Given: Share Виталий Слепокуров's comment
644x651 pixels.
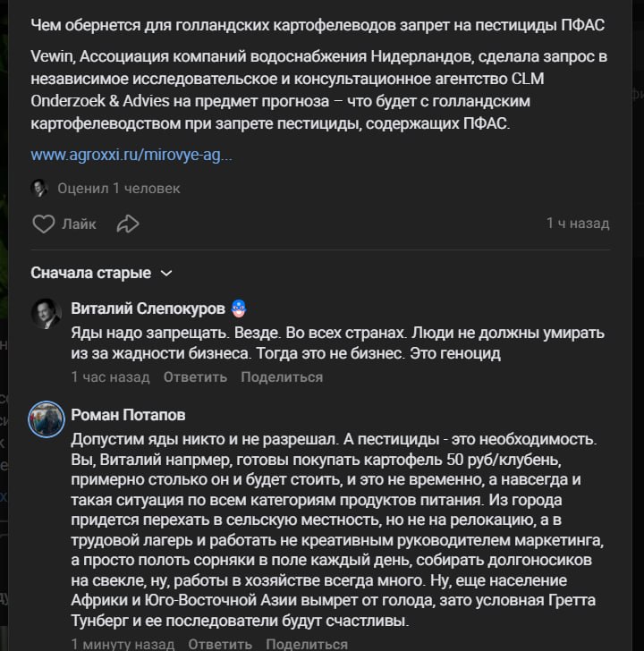Looking at the screenshot, I should point(282,377).
